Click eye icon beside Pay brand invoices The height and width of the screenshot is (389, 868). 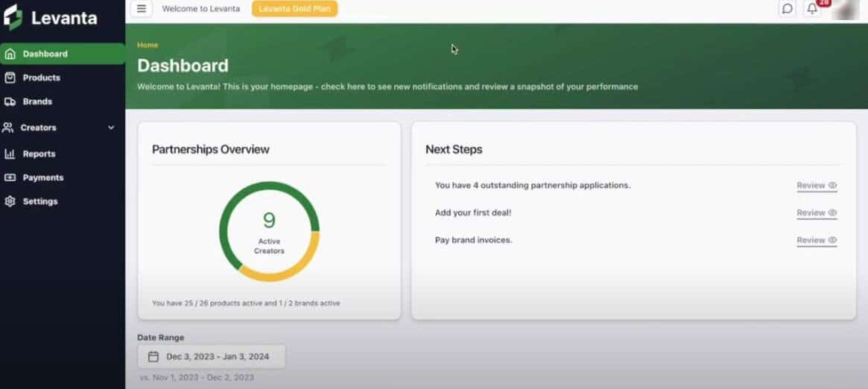pyautogui.click(x=832, y=240)
